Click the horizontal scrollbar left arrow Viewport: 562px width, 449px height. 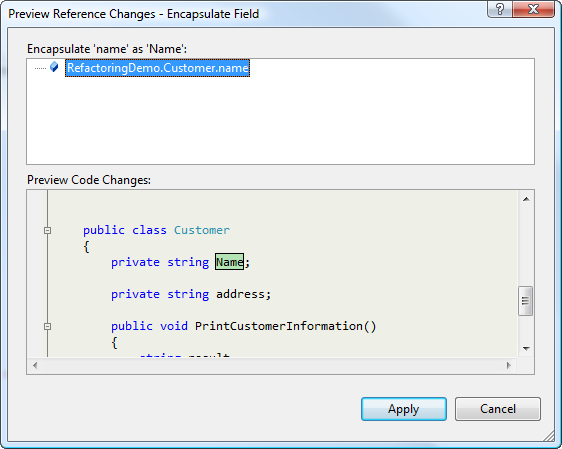coord(35,366)
